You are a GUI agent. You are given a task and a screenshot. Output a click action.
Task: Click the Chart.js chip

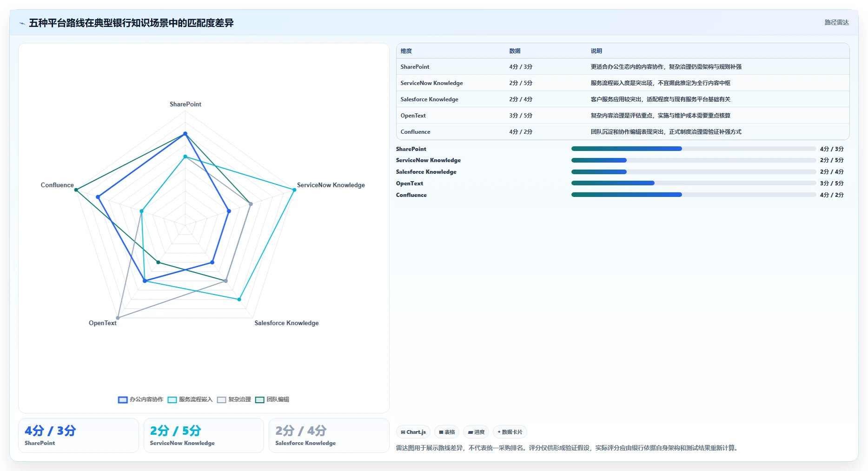click(x=413, y=432)
